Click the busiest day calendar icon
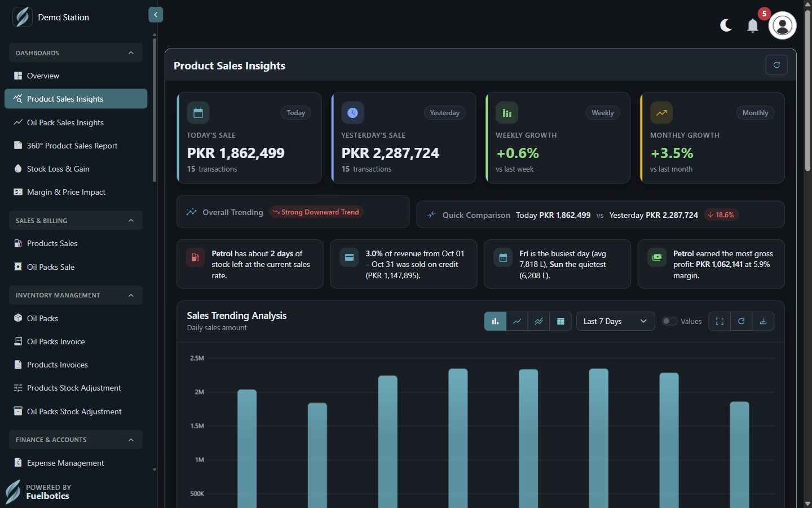Image resolution: width=812 pixels, height=508 pixels. coord(503,258)
